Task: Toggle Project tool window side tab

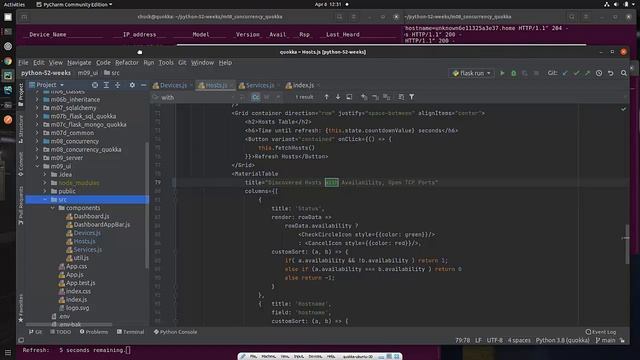Action: (21, 94)
